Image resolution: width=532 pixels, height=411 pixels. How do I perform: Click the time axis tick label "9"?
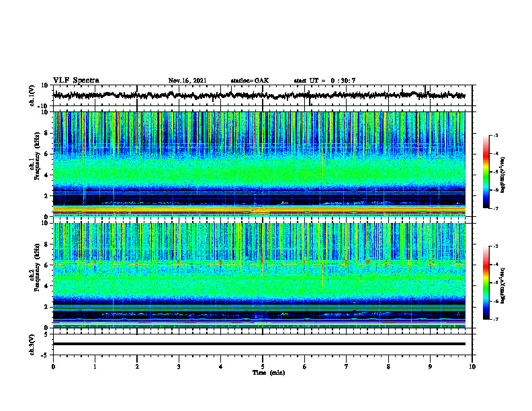click(430, 367)
